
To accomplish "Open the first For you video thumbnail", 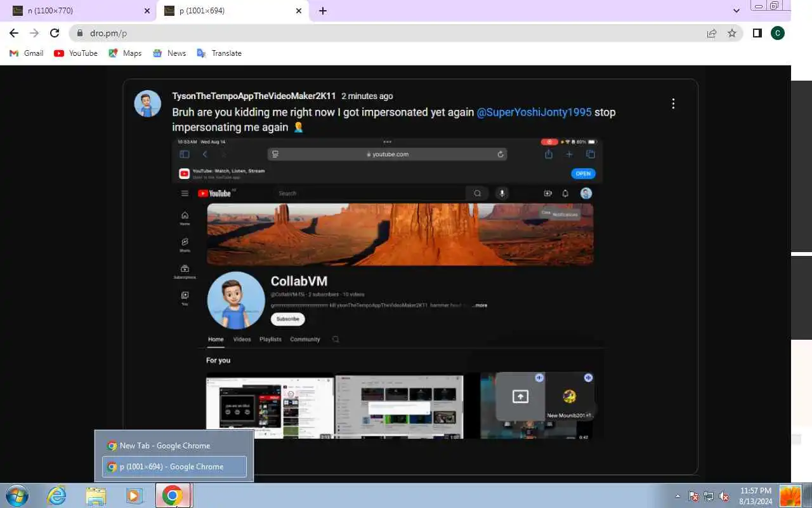I will tap(270, 406).
